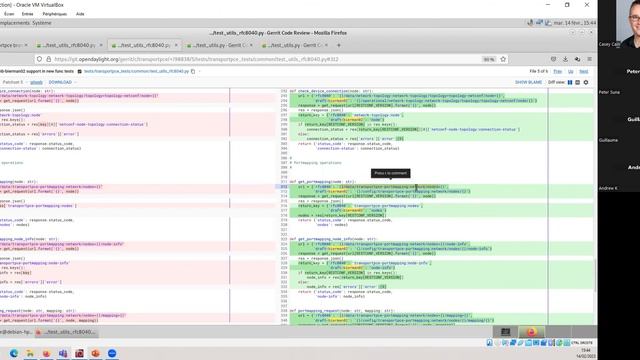
Task: Open File Explorer from Windows taskbar
Action: pyautogui.click(x=30, y=353)
